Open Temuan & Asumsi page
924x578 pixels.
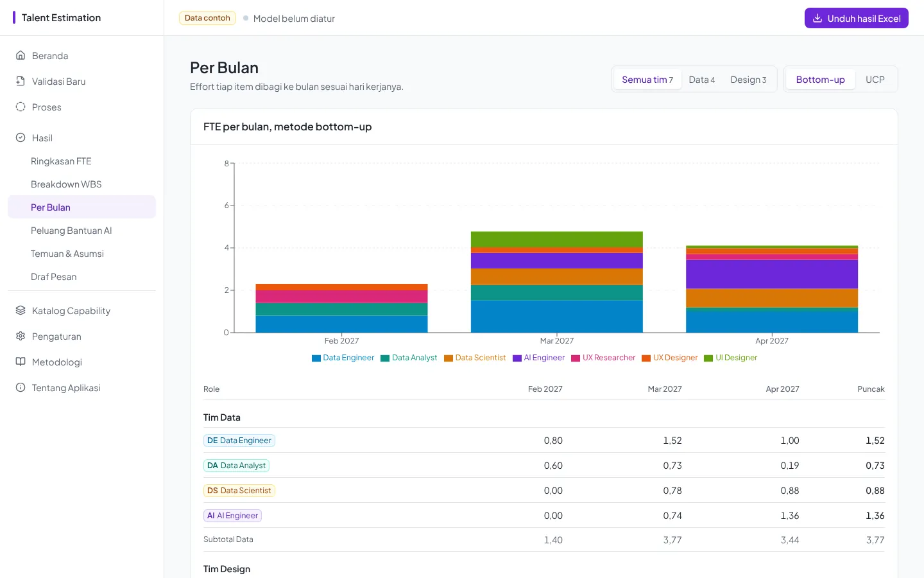pyautogui.click(x=81, y=253)
